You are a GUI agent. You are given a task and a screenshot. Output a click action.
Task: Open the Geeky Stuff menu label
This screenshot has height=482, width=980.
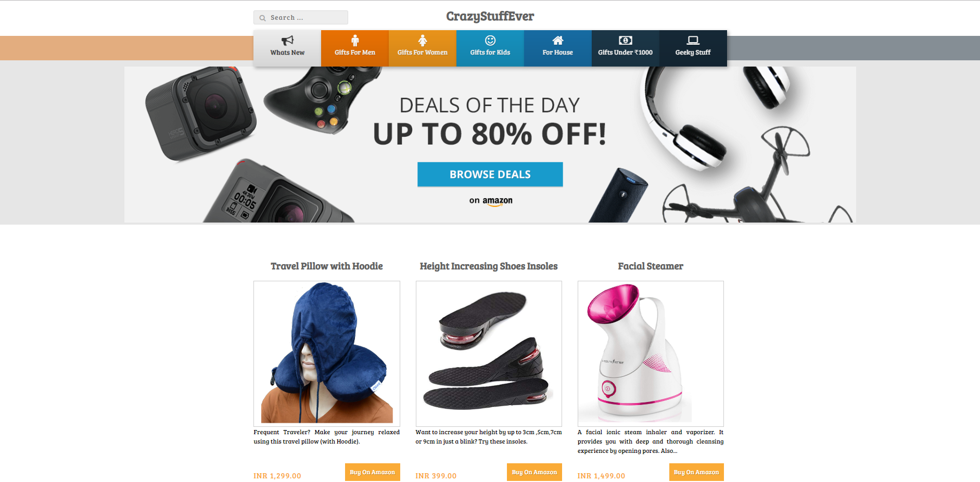click(x=693, y=53)
